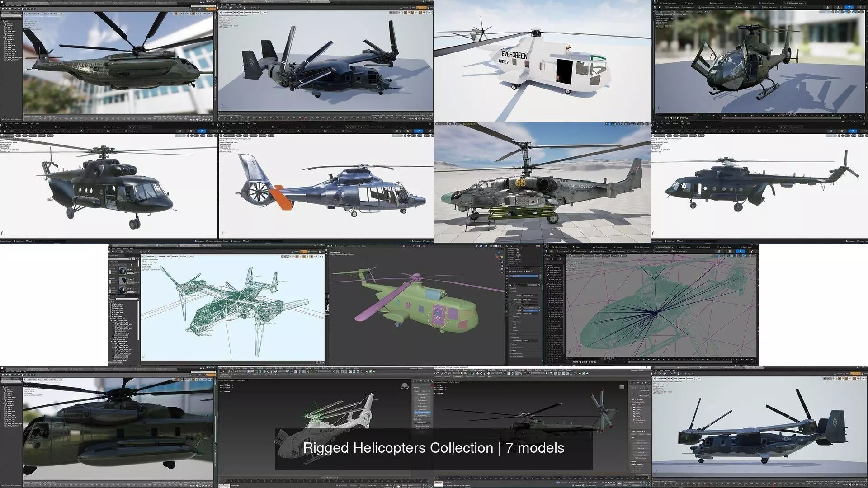Screen dimensions: 868x488
Task: Open the green and pink Blender helicopter image
Action: pos(434,305)
